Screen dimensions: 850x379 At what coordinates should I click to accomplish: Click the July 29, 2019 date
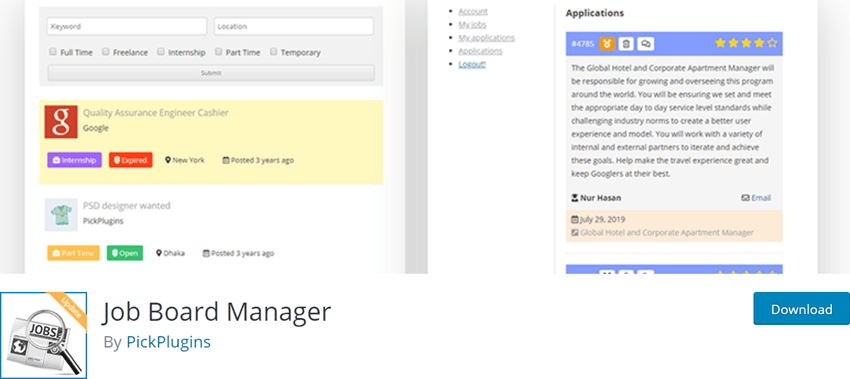pos(602,220)
